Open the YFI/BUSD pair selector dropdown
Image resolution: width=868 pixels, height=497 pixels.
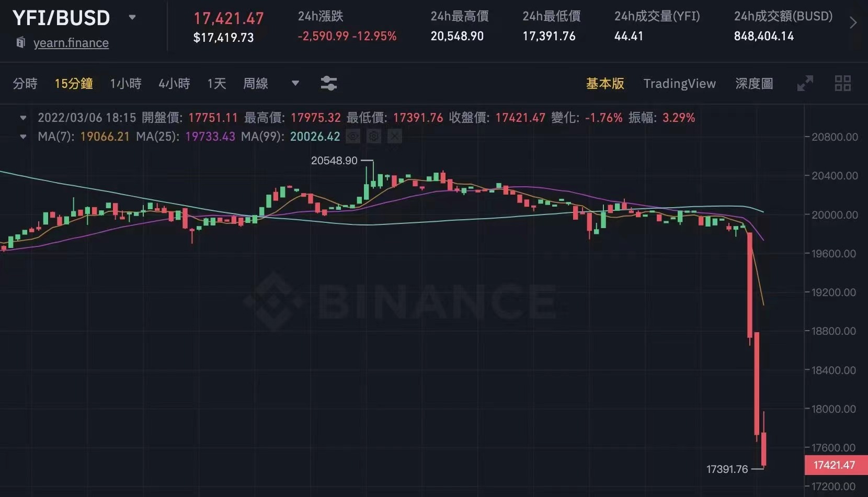132,17
